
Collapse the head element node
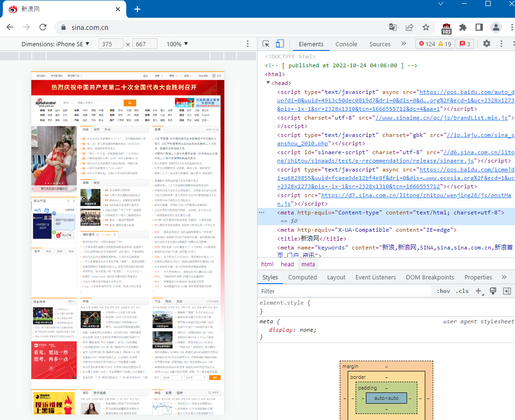point(268,83)
